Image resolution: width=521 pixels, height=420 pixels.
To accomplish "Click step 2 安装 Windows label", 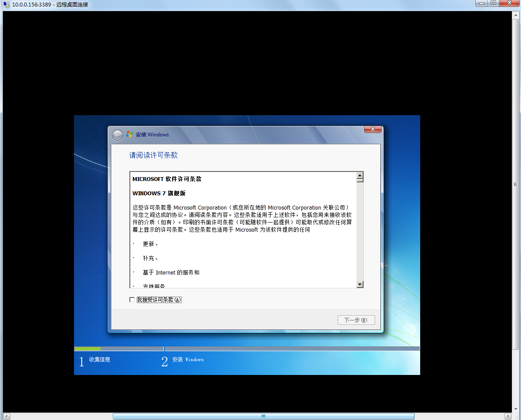I will click(x=188, y=359).
